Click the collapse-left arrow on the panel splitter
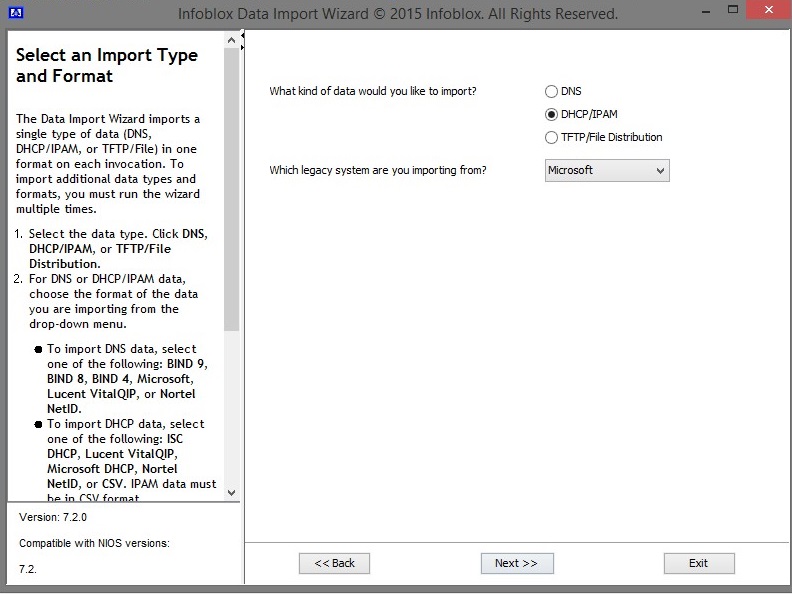The width and height of the screenshot is (792, 594). coord(242,36)
